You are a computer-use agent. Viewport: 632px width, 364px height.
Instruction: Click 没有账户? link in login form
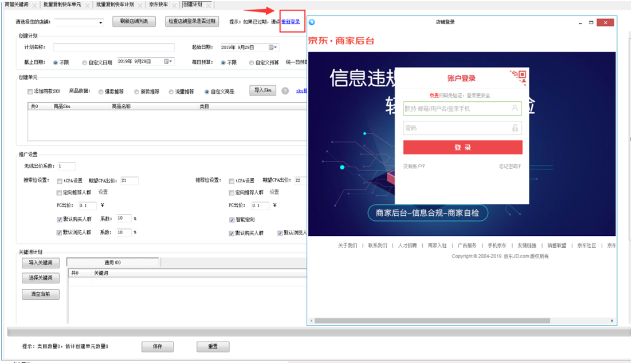[414, 167]
